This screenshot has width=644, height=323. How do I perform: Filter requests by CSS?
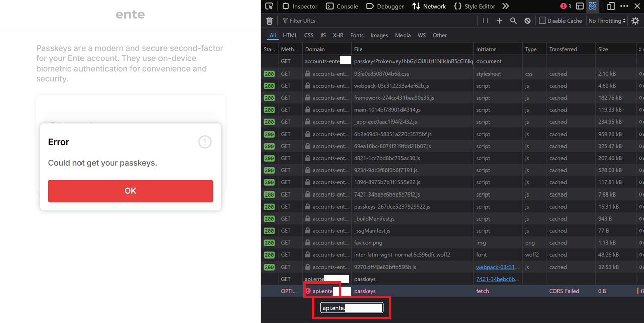[309, 35]
